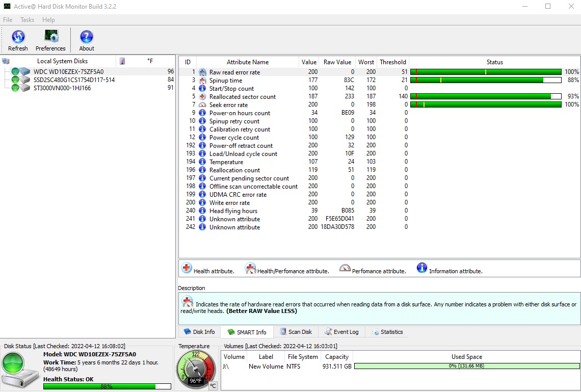Toggle temperature unit with °C button

pos(213,386)
